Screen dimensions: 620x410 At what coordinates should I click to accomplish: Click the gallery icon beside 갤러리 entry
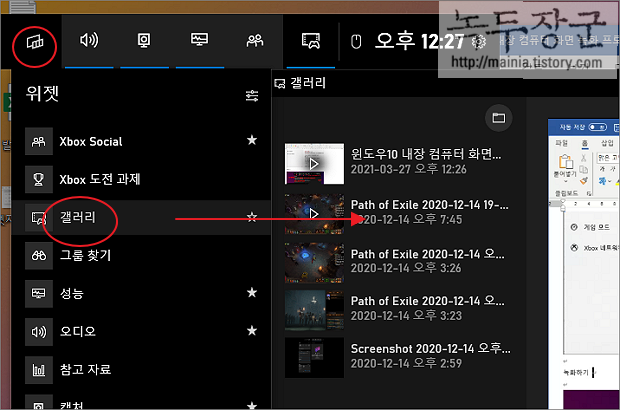tap(39, 217)
